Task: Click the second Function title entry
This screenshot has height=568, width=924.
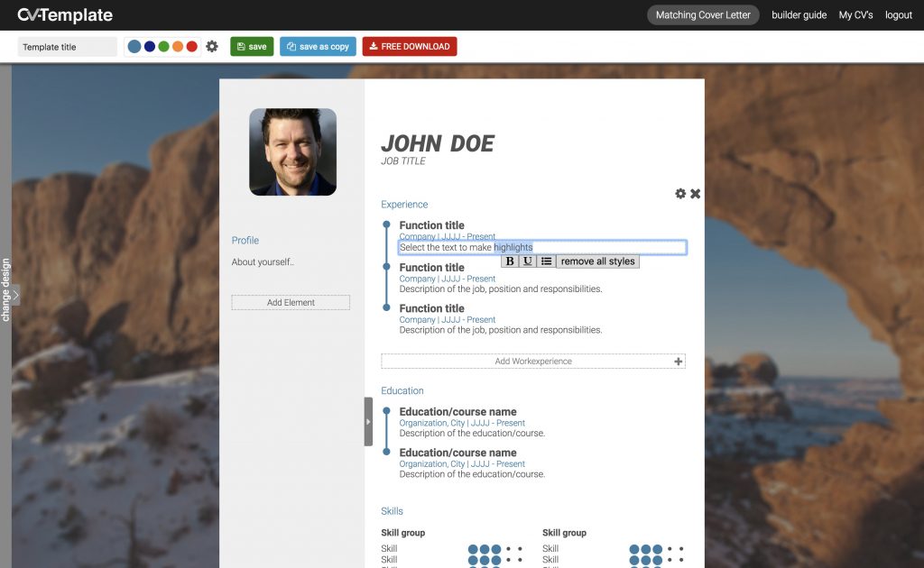Action: pos(431,267)
